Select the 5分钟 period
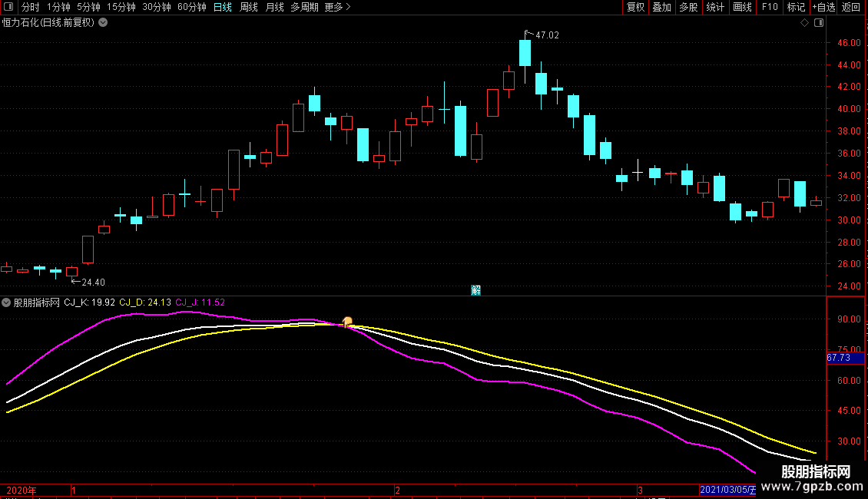868x499 pixels. point(88,7)
